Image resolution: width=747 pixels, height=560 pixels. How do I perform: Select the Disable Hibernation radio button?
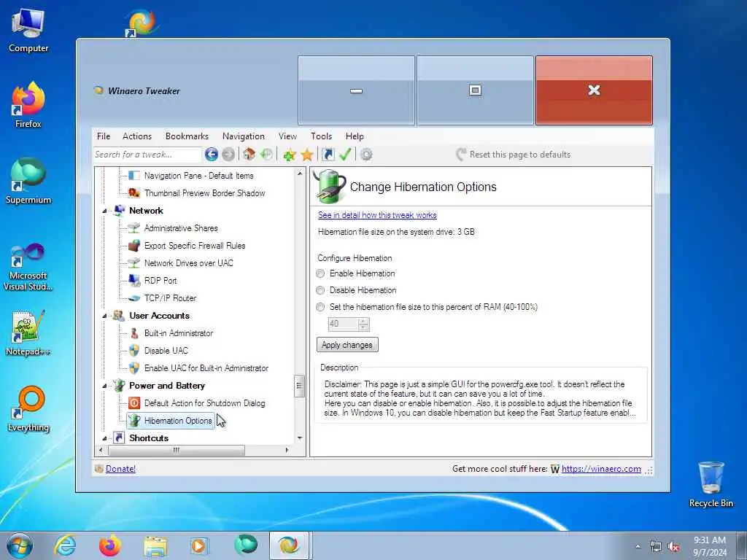tap(320, 290)
